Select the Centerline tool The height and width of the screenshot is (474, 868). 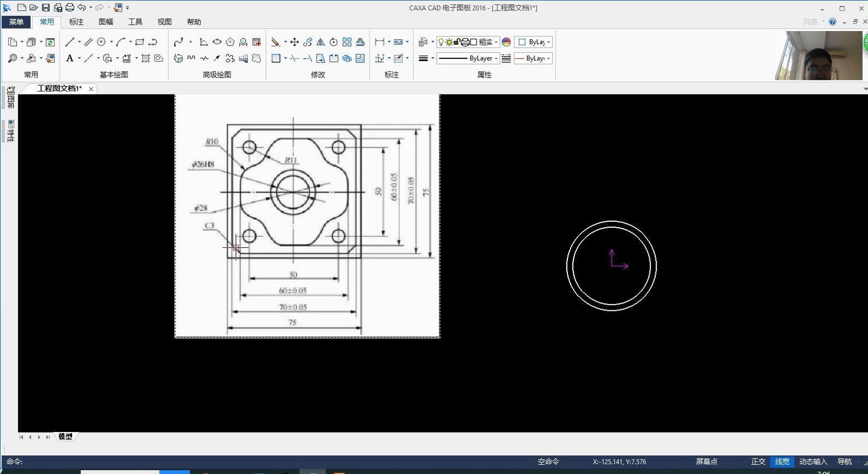(88, 58)
